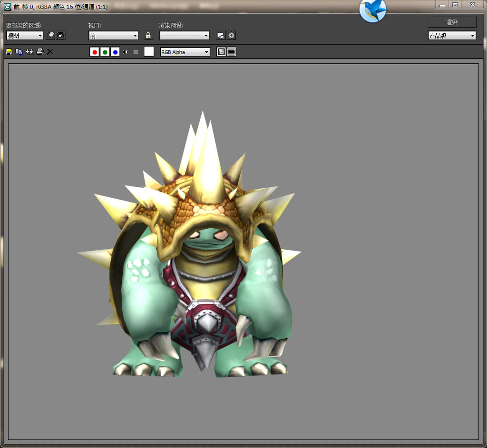Open the Render Setup icon
This screenshot has width=487, height=448.
pos(221,36)
